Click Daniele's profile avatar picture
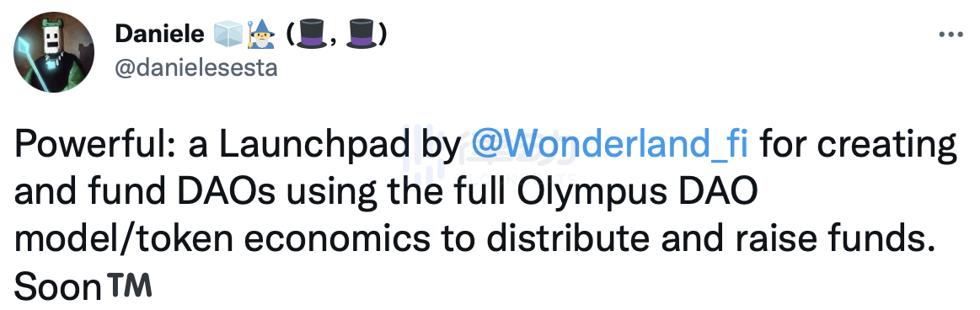The image size is (980, 310). [53, 52]
